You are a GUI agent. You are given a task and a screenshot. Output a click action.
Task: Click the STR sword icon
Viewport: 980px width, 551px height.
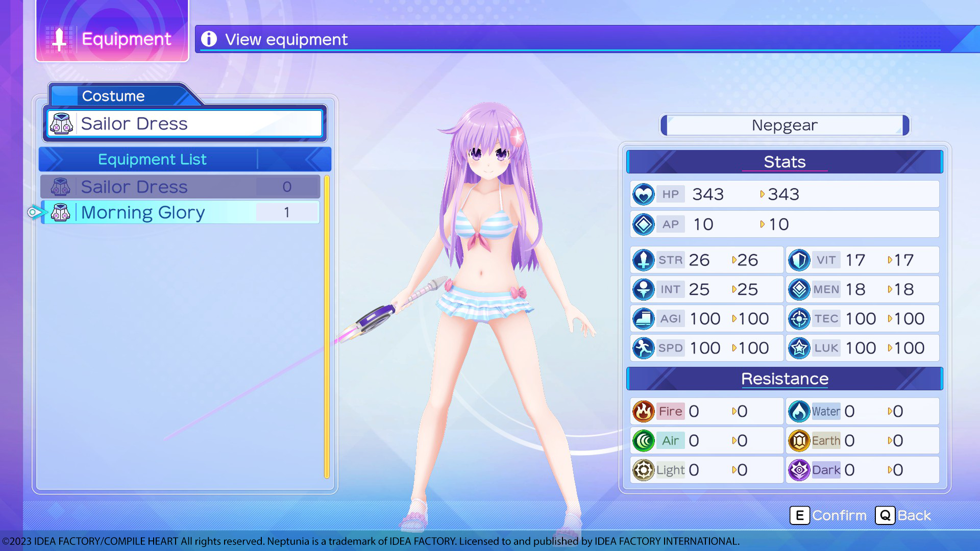click(x=643, y=260)
